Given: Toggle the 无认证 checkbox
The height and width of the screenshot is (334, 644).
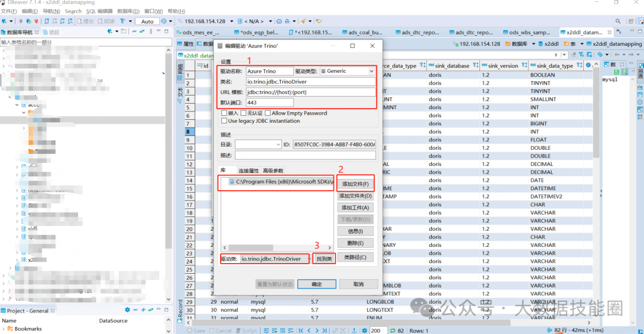Looking at the screenshot, I should 243,113.
